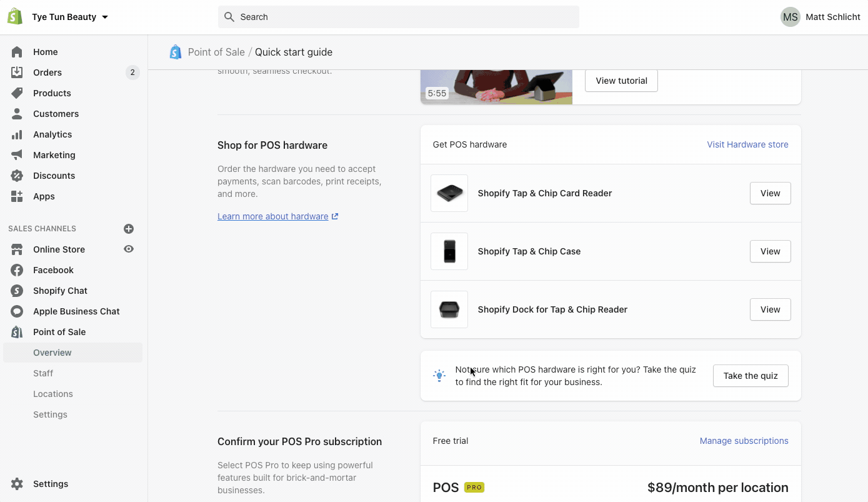The image size is (868, 502).
Task: View the Shopify Tap & Chip Card Reader thumbnail
Action: 449,193
